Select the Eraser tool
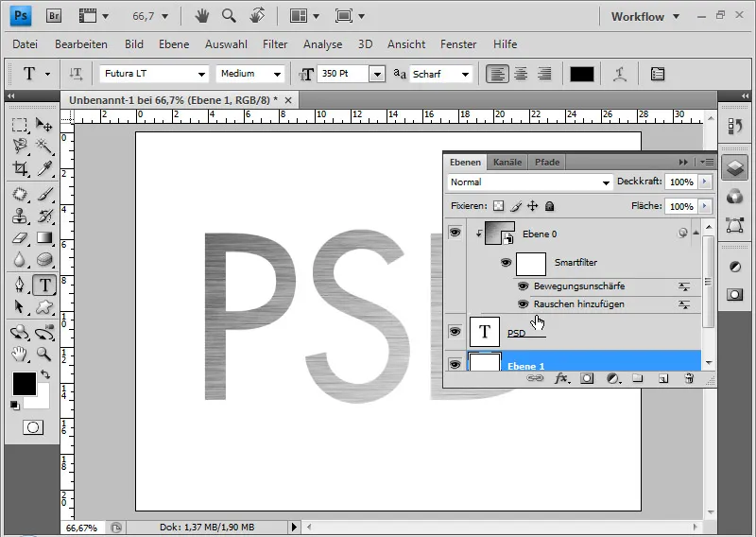This screenshot has width=756, height=537. [x=19, y=238]
